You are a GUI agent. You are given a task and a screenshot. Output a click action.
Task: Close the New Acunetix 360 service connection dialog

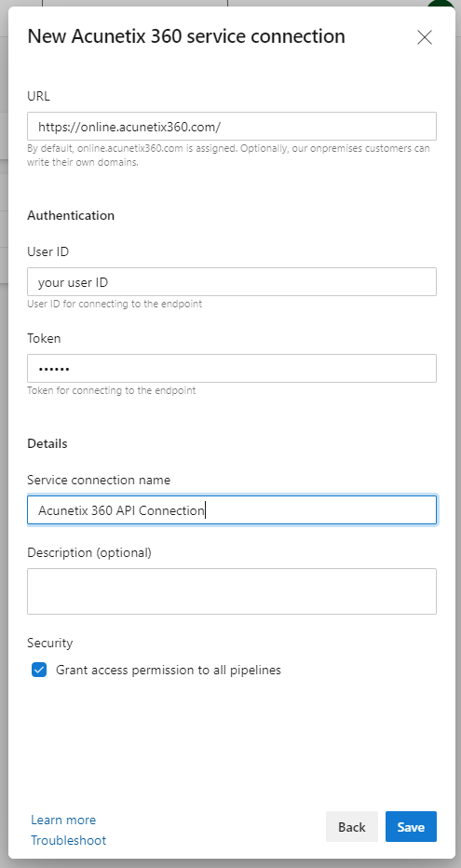425,37
